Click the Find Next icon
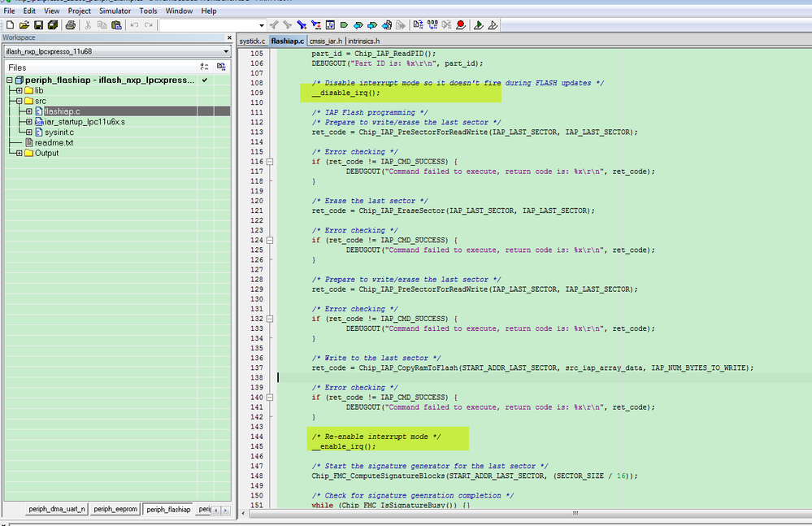 tap(288, 25)
